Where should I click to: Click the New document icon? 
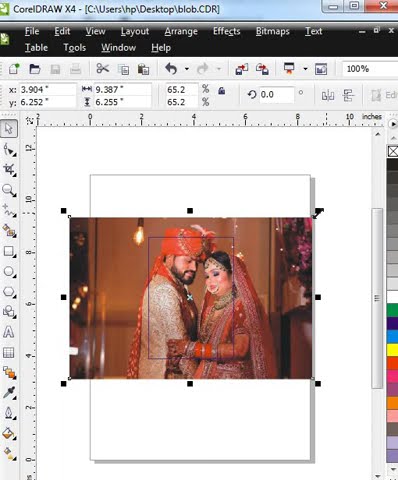(x=14, y=69)
